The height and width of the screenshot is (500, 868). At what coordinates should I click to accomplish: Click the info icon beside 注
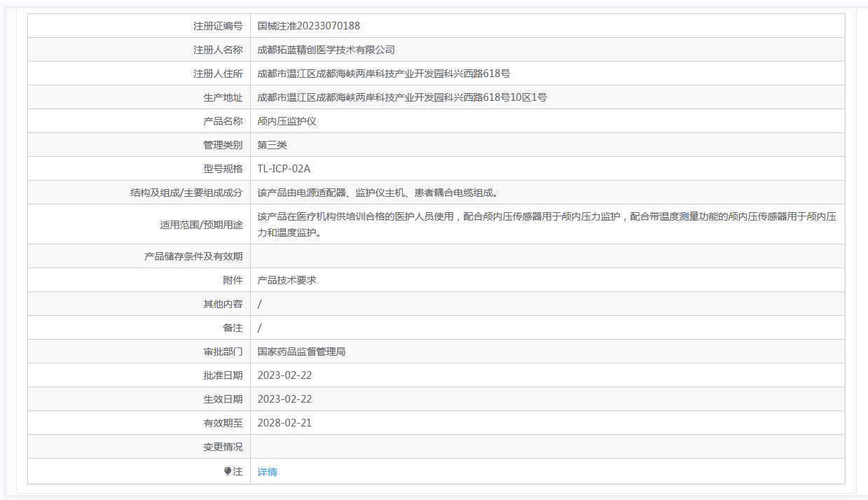click(228, 471)
